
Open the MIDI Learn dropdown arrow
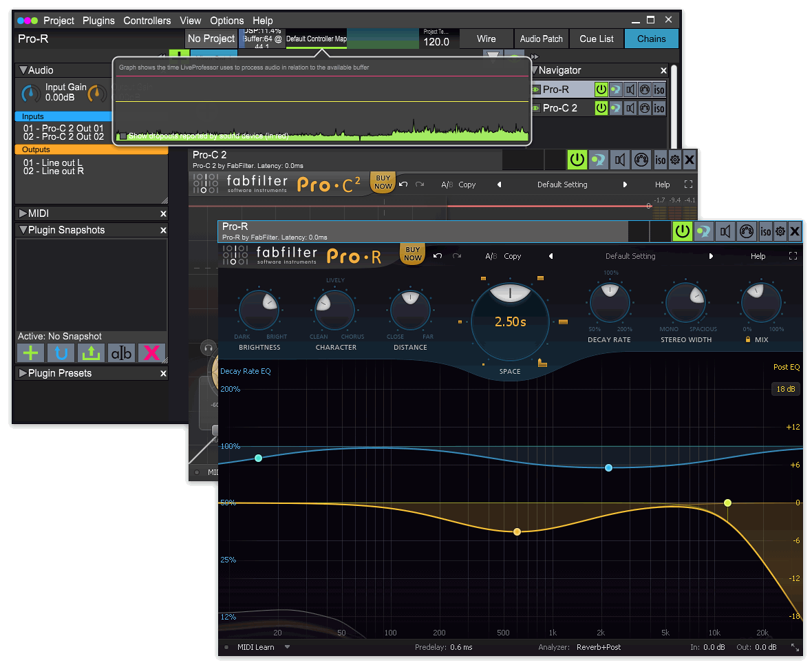pos(288,647)
